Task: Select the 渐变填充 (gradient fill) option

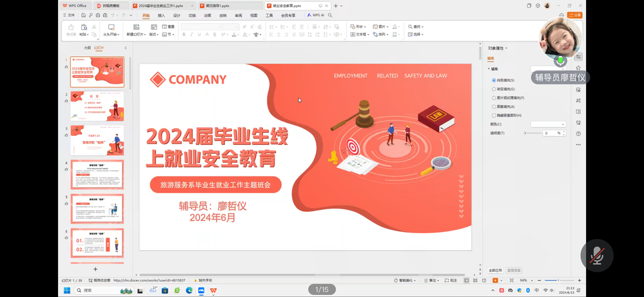Action: coord(494,90)
